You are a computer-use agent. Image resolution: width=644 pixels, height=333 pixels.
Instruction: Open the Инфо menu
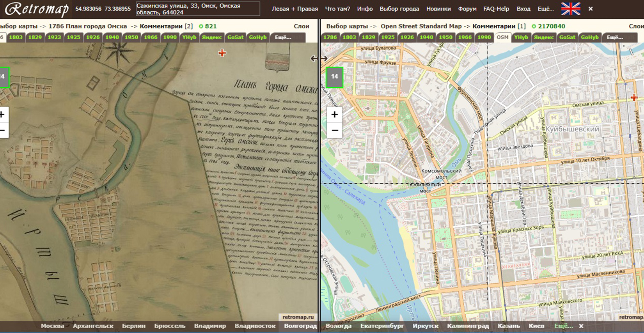coord(365,9)
